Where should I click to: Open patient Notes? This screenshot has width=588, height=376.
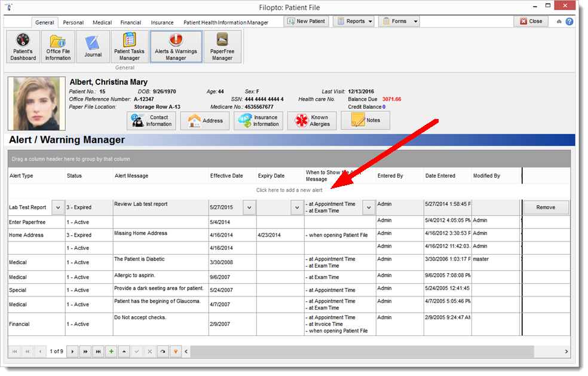tap(365, 121)
